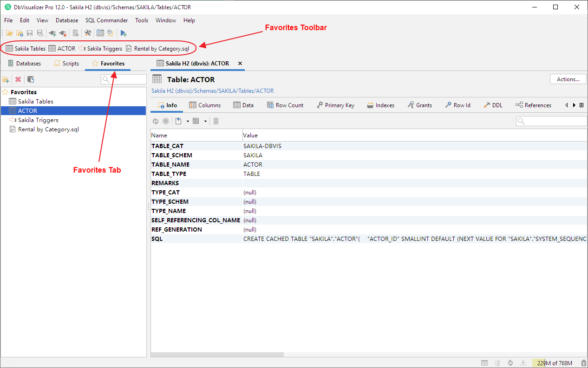
Task: Click the Open File folder icon in toolbar
Action: 9,33
